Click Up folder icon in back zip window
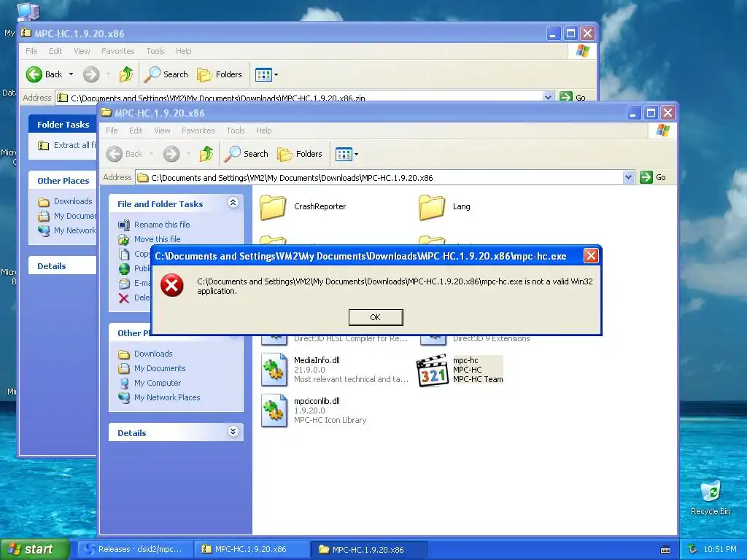 click(126, 74)
